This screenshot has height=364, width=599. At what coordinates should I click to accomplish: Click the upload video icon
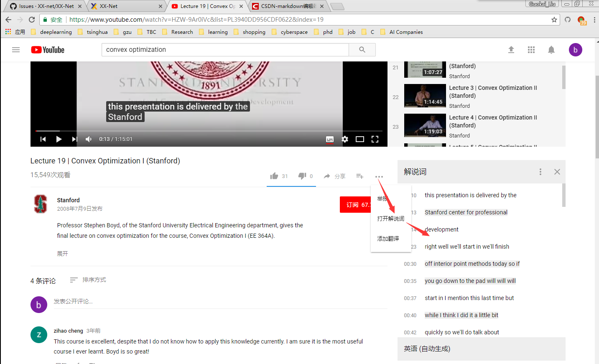pyautogui.click(x=511, y=50)
